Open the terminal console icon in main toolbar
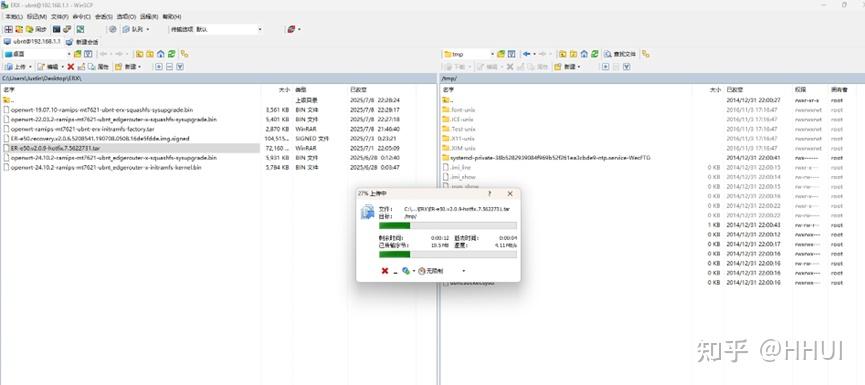This screenshot has width=865, height=385. [56, 29]
